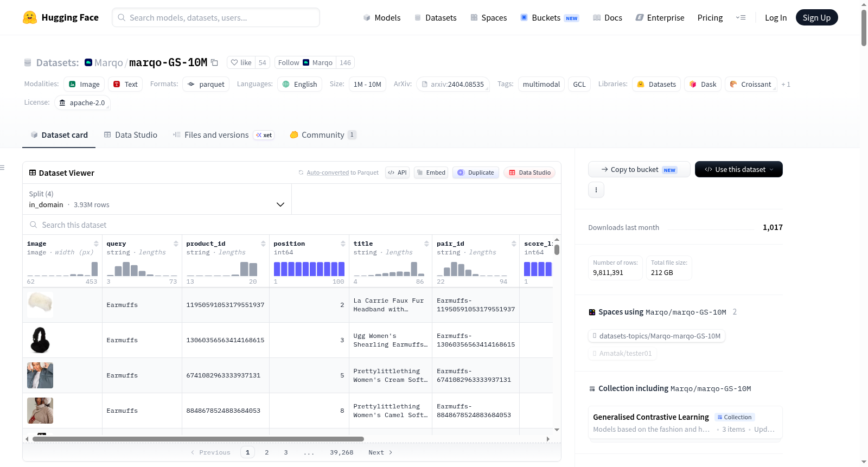
Task: Focus the Search this dataset field
Action: 292,225
